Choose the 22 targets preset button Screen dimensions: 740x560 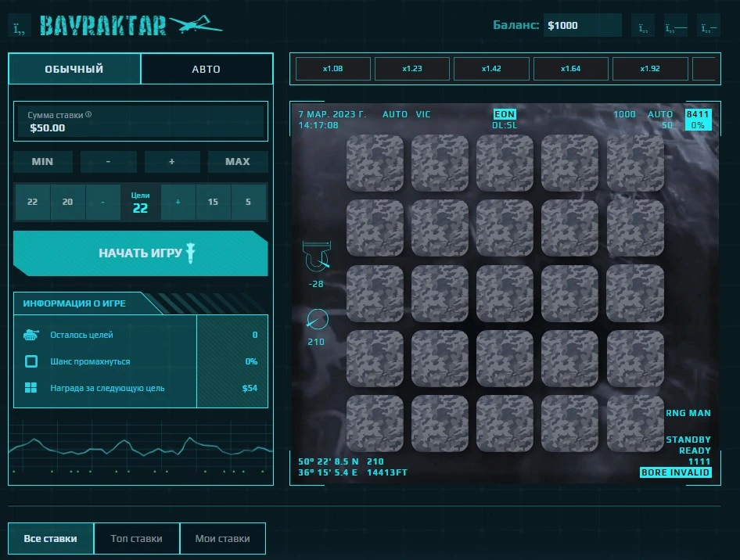(33, 202)
